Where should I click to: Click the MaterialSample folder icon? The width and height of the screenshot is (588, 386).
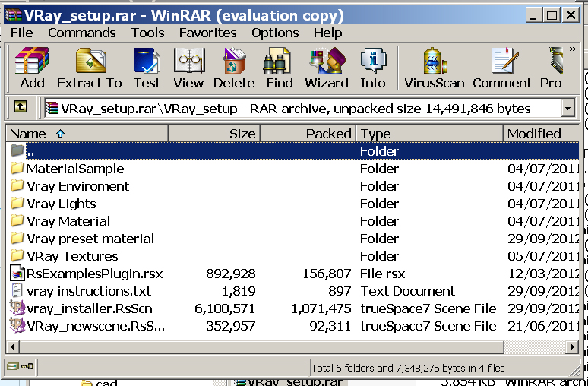click(17, 169)
